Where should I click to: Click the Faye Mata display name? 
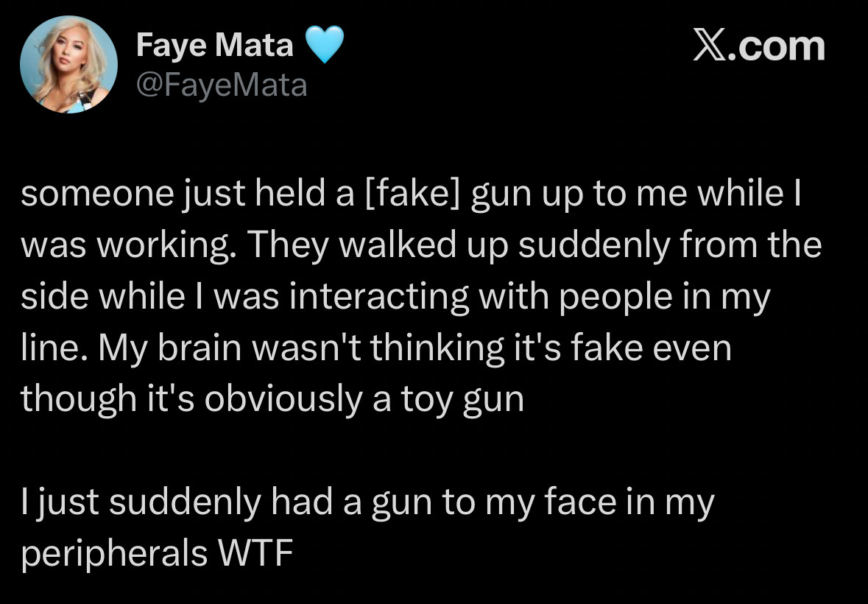pos(214,46)
